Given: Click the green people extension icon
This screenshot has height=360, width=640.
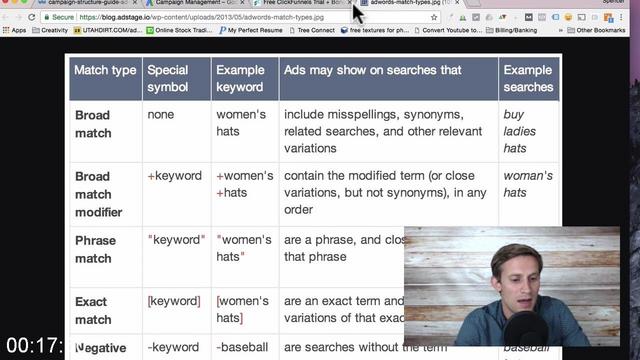Looking at the screenshot, I should click(x=462, y=17).
